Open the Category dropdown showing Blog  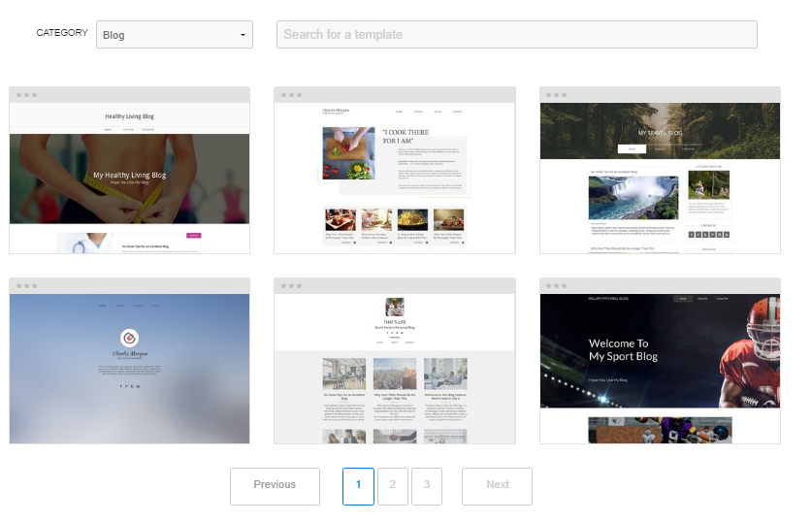click(174, 35)
